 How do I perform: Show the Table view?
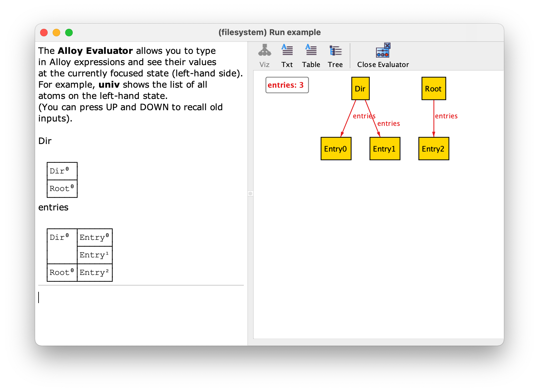(x=311, y=56)
